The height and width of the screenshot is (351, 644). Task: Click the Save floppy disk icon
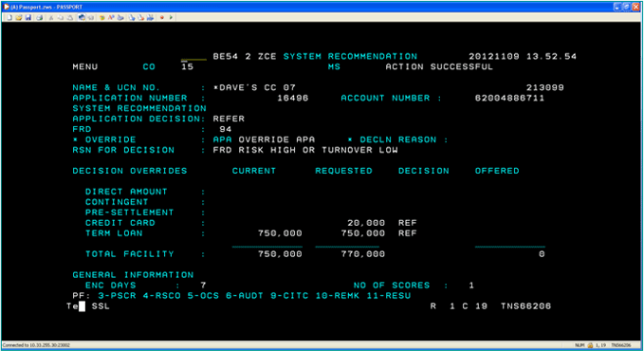28,17
